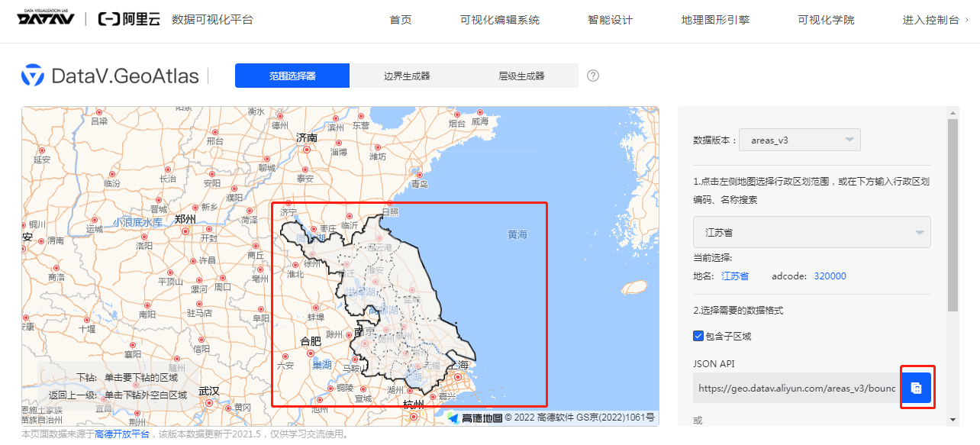Expand the 江苏省 region selector dropdown
Image resolution: width=980 pixels, height=445 pixels.
(x=811, y=232)
